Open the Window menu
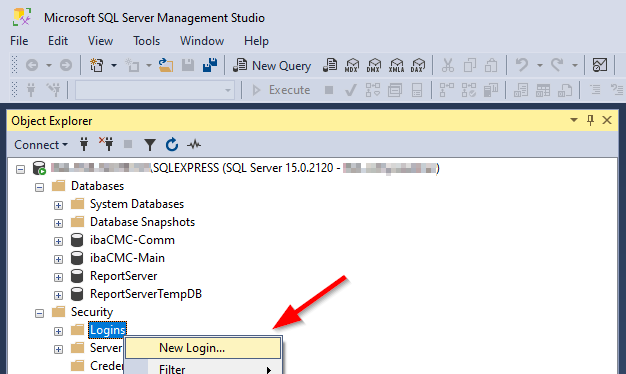 click(x=202, y=41)
